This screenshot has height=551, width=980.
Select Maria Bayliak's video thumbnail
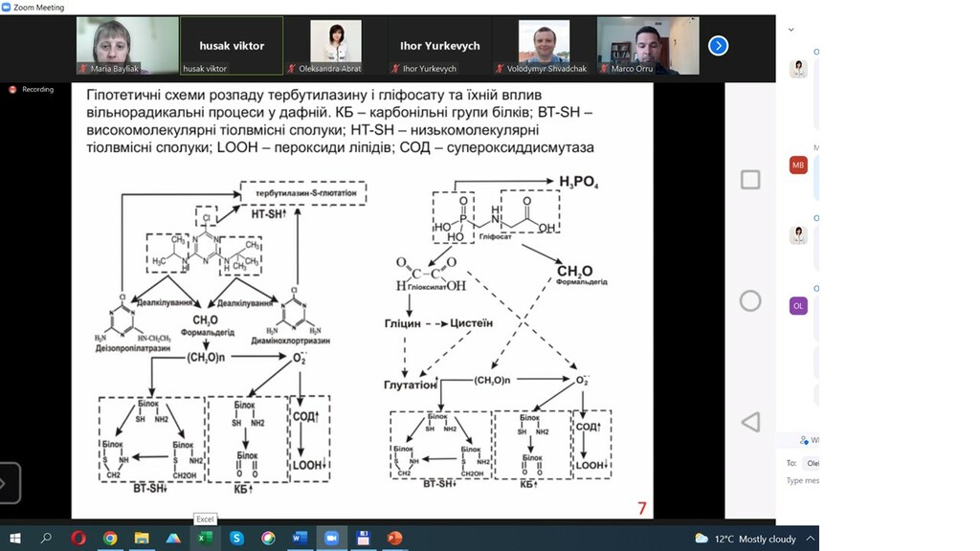pyautogui.click(x=127, y=46)
